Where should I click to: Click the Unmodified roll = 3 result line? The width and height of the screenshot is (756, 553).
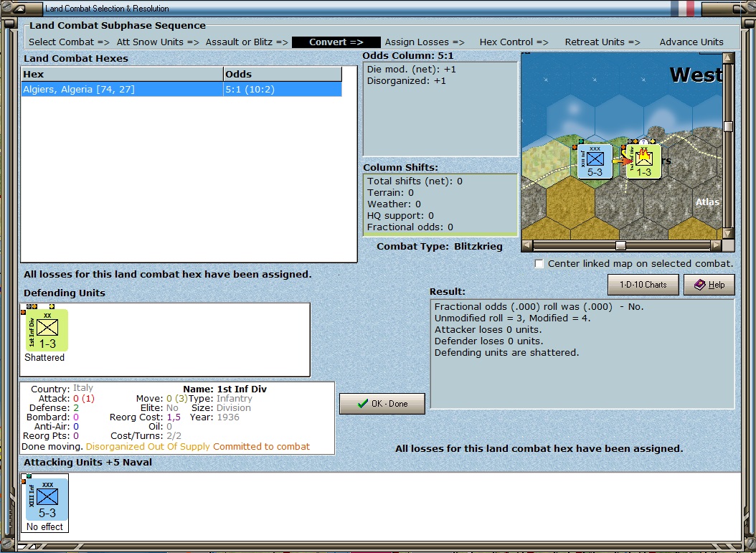coord(512,318)
